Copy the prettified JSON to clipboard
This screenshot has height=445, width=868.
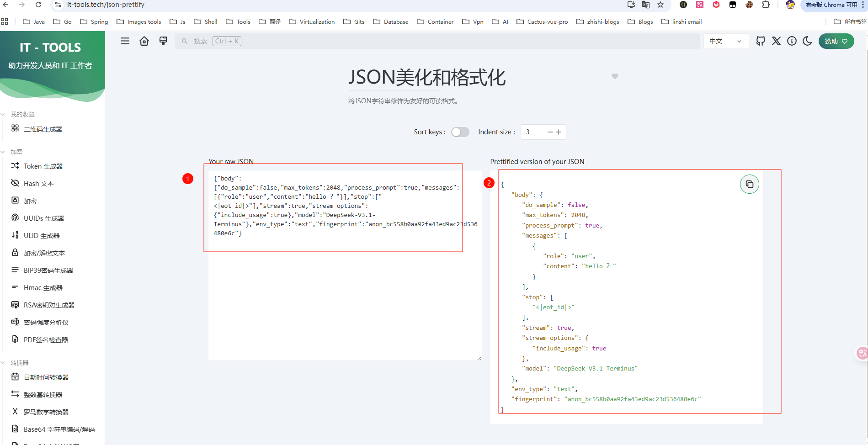point(749,184)
